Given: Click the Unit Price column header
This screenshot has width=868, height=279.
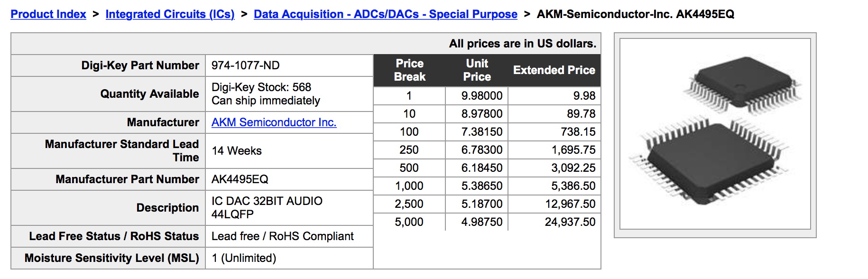Looking at the screenshot, I should pyautogui.click(x=477, y=70).
